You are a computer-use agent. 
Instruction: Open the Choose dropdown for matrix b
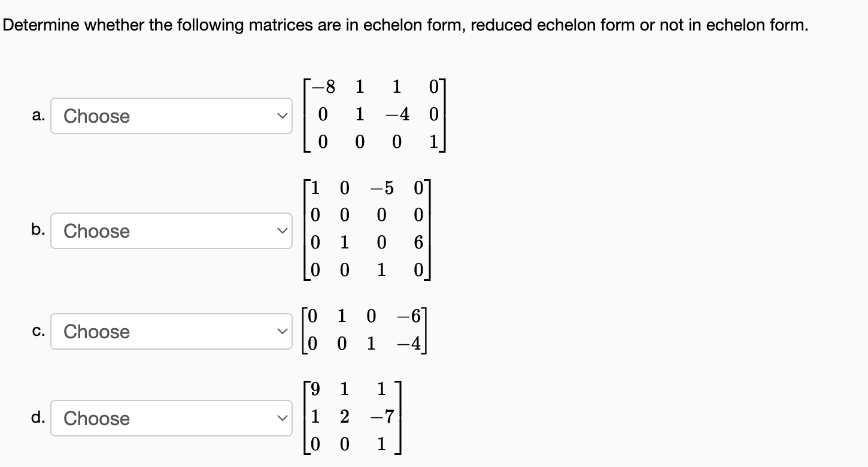(x=171, y=231)
